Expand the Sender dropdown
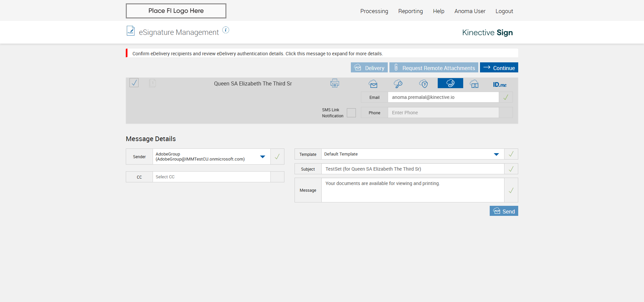Screen dimensions: 644x302 262,157
